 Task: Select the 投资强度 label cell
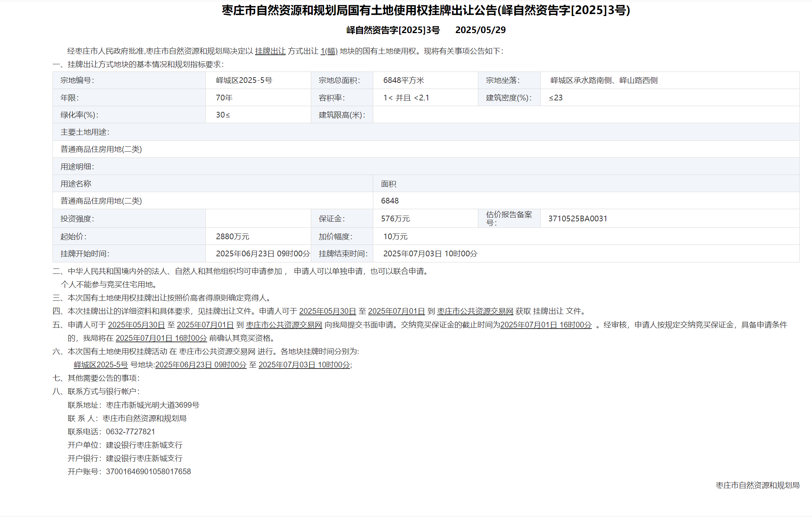(129, 219)
